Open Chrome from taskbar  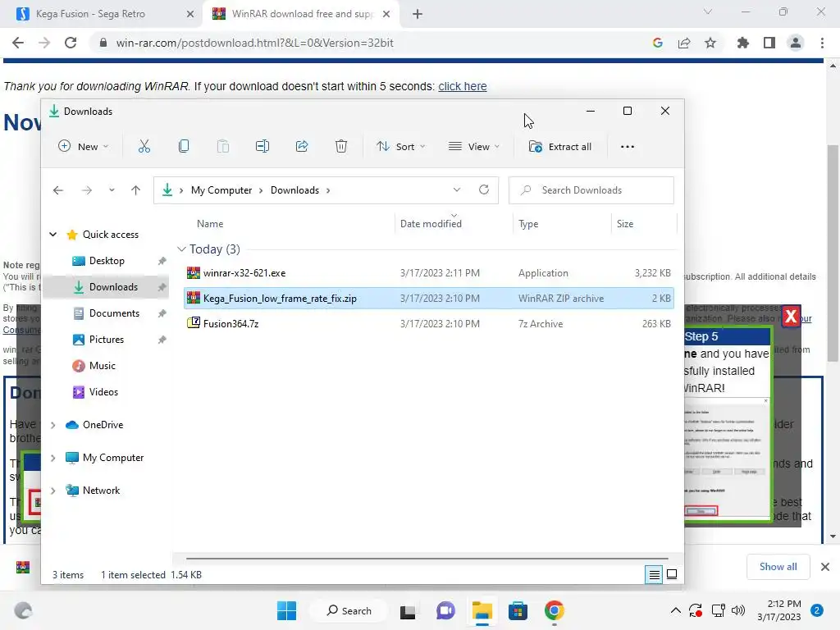[555, 610]
